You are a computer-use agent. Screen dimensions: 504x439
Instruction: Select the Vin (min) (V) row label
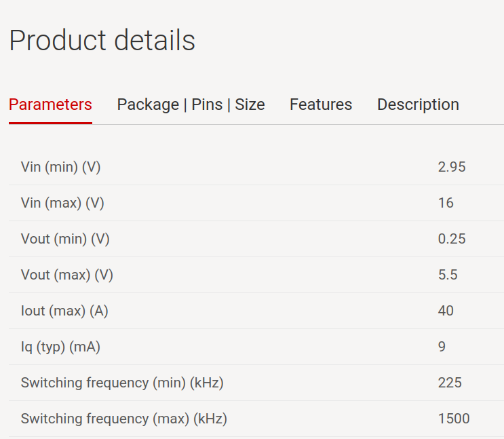click(x=61, y=167)
